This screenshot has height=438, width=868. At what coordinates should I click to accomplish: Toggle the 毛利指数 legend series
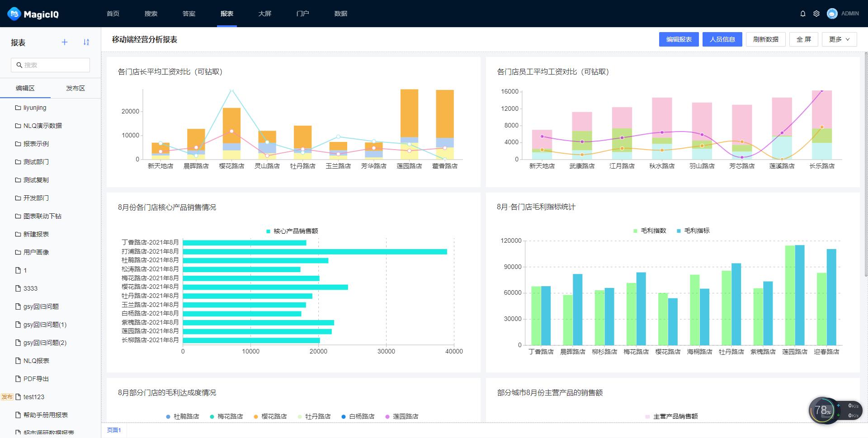coord(650,231)
